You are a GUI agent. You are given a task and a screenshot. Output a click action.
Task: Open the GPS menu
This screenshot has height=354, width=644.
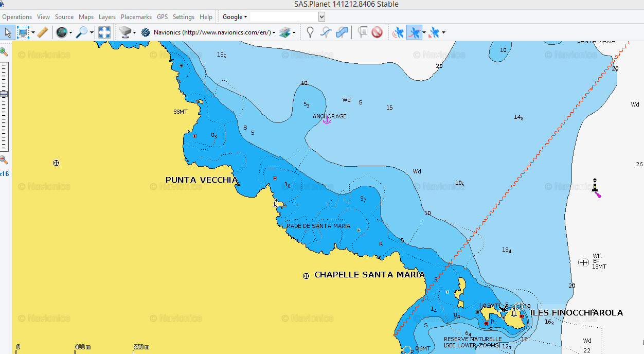[x=163, y=17]
